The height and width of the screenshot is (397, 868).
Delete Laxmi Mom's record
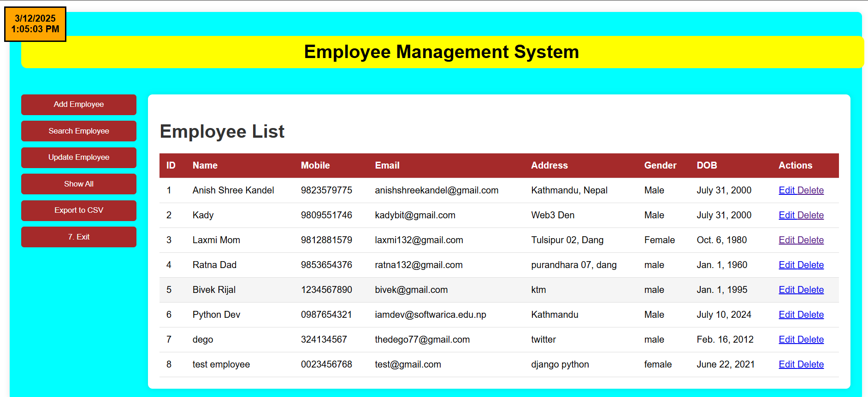[811, 240]
